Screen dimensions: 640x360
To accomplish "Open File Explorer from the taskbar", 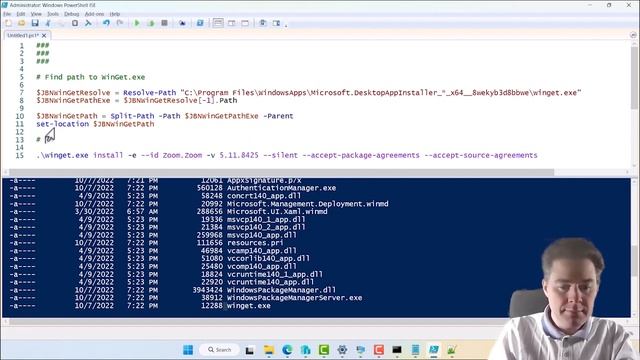I will point(269,350).
